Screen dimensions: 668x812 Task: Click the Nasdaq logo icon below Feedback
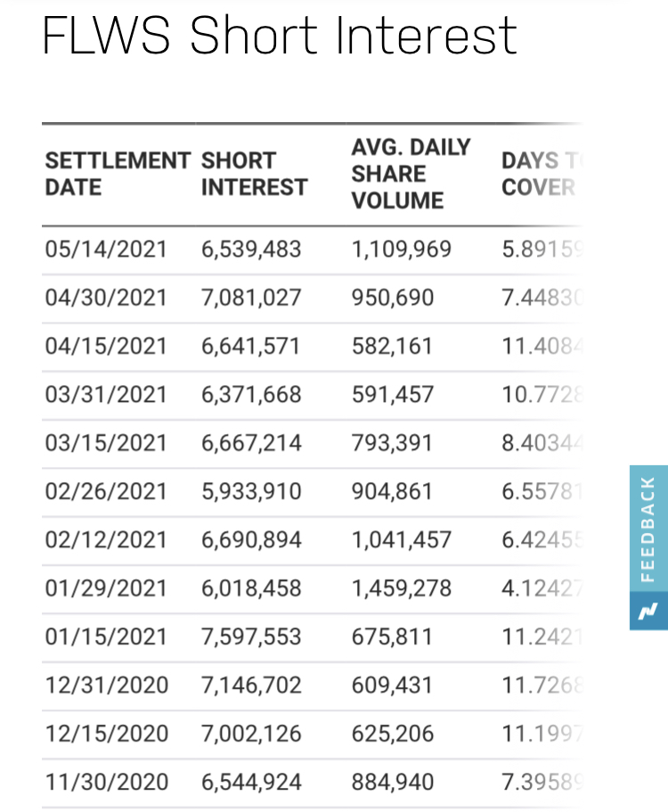[648, 611]
